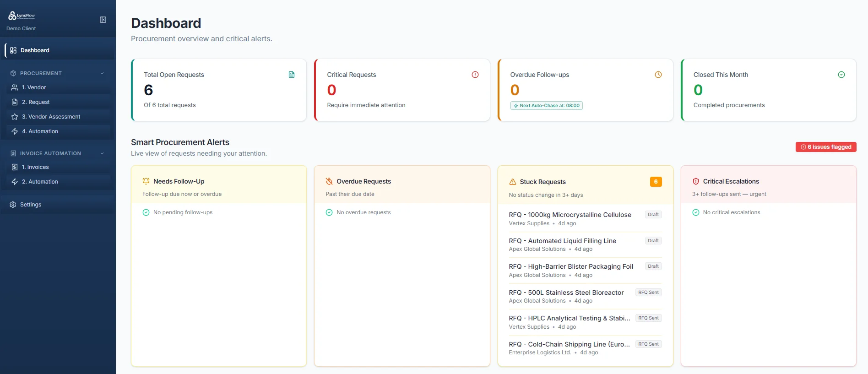Open Procurement 4. Automation page
This screenshot has height=374, width=868.
tap(59, 131)
